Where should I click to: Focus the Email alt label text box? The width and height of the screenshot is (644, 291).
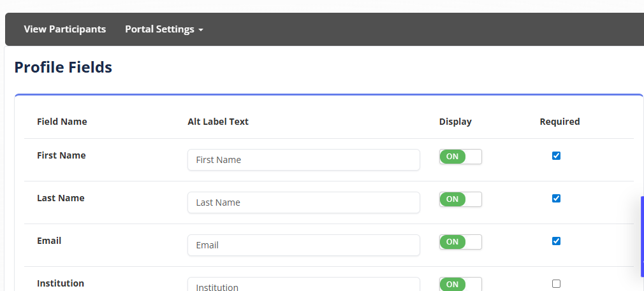pos(304,245)
